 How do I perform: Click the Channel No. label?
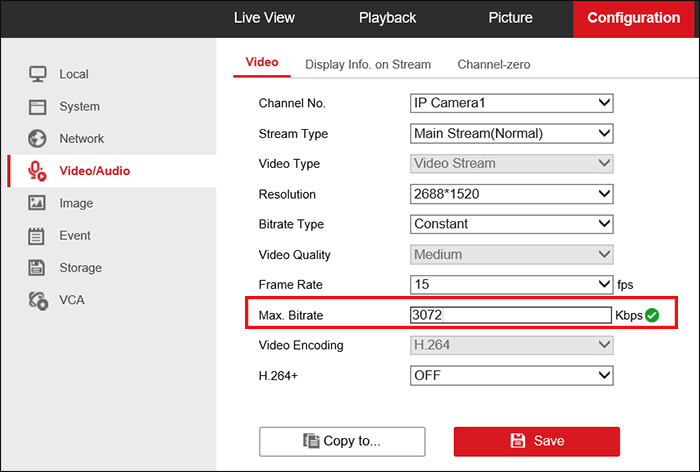[x=292, y=104]
